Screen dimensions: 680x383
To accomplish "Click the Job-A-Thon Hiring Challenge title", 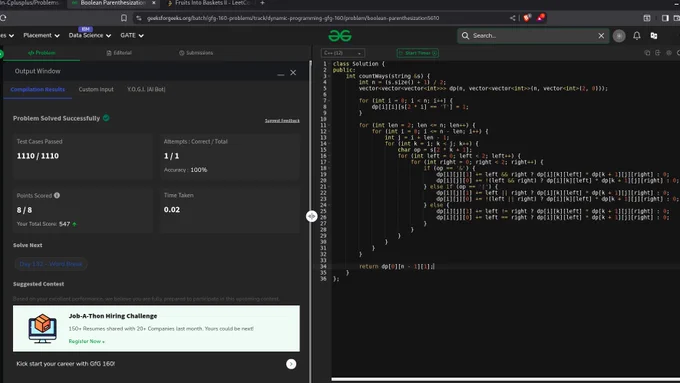I will 113,316.
